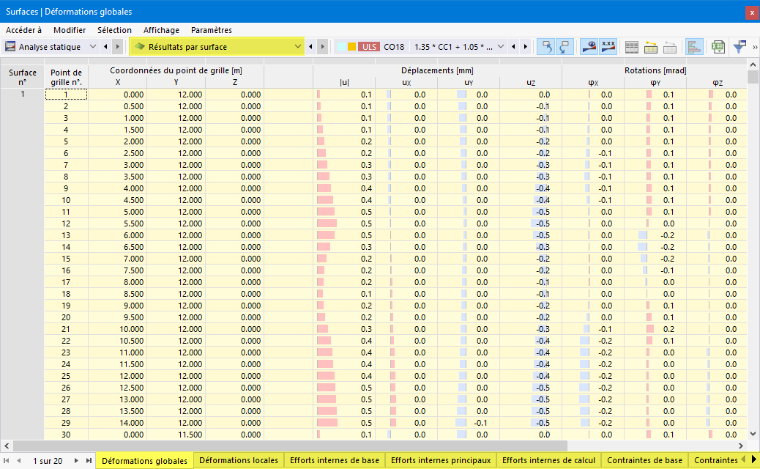This screenshot has width=760, height=469.
Task: Click the Analyse statique monitor icon
Action: [x=10, y=47]
